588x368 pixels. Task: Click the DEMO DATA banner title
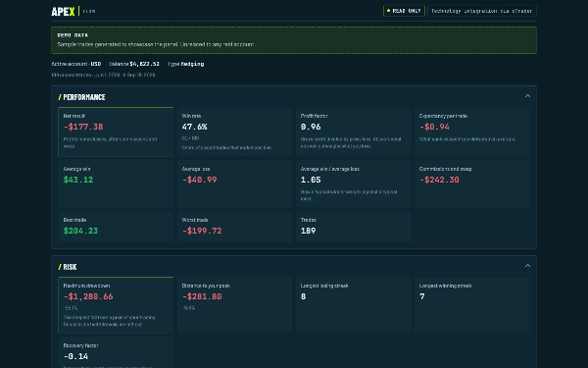[x=73, y=35]
